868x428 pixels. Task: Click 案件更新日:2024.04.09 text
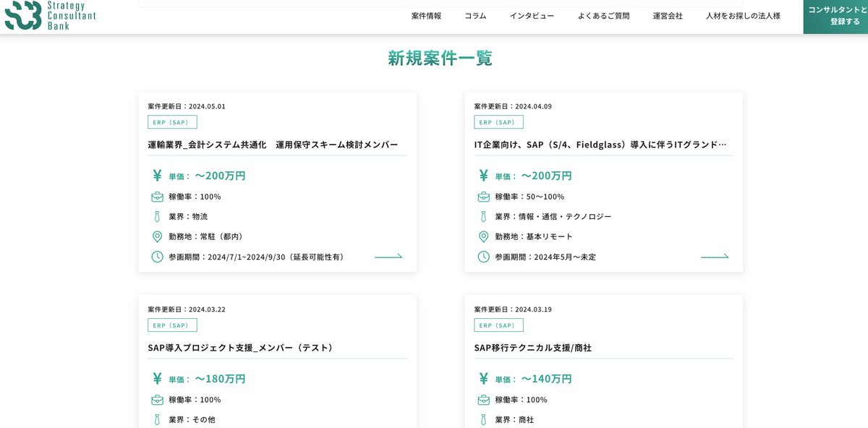513,106
